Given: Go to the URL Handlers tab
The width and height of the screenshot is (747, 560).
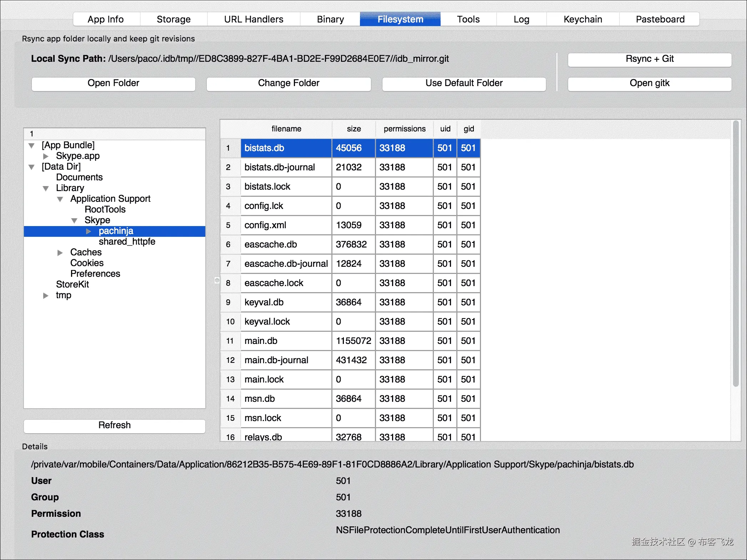Looking at the screenshot, I should click(254, 19).
